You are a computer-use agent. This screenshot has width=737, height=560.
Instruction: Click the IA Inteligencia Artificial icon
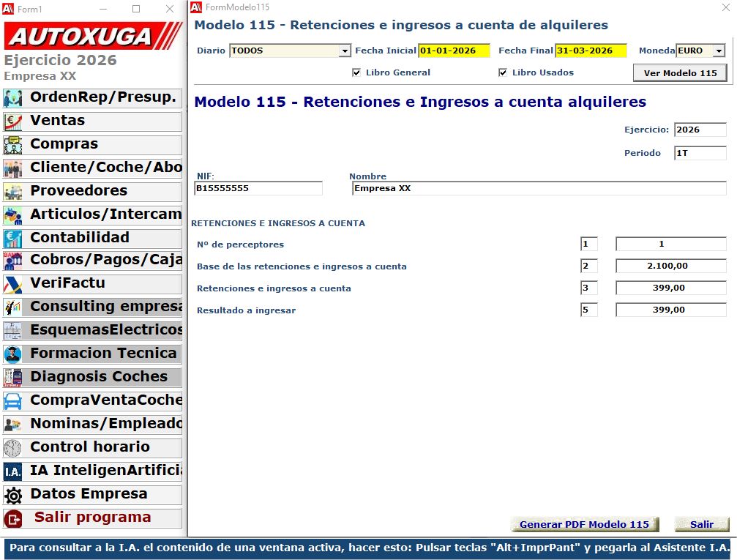13,471
